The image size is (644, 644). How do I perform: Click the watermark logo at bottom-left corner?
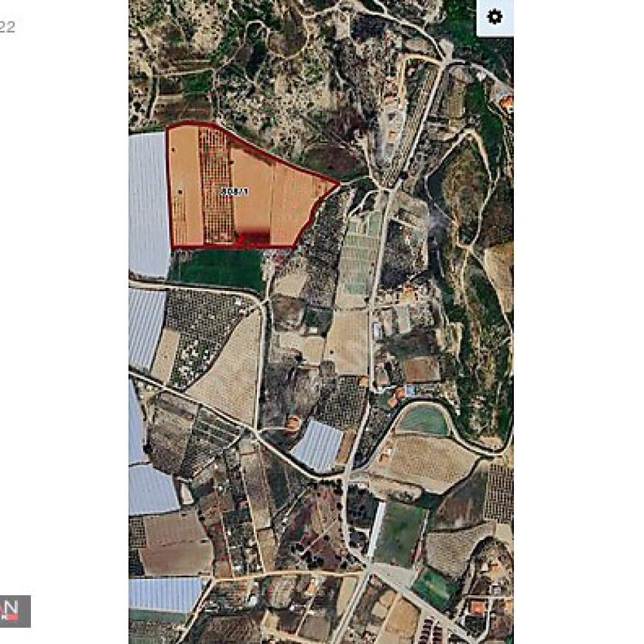click(x=15, y=611)
